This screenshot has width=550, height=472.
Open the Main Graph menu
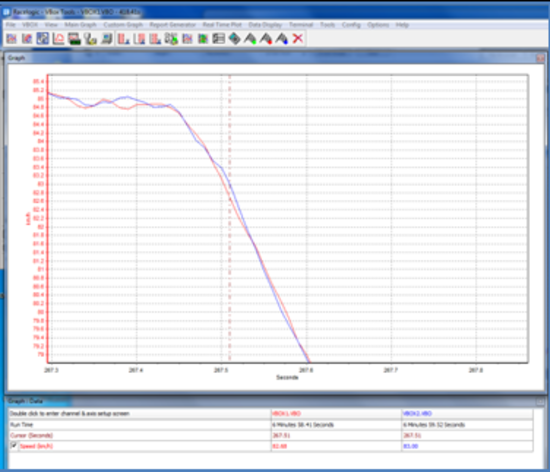(80, 25)
